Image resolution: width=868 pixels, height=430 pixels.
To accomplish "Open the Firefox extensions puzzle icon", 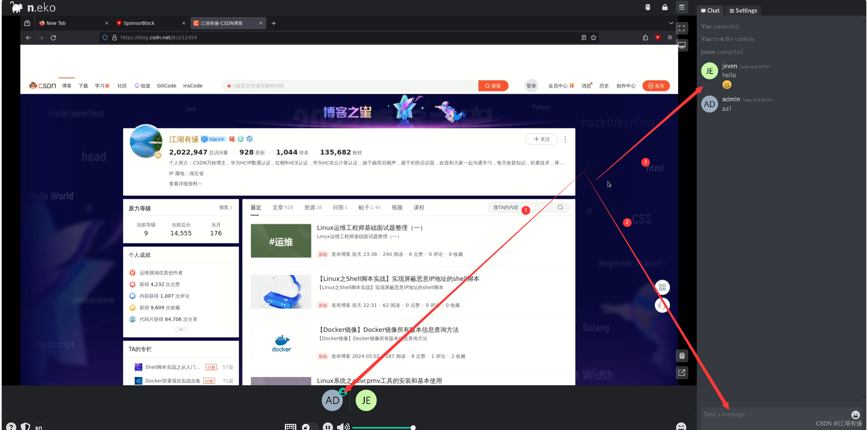I will (x=645, y=38).
